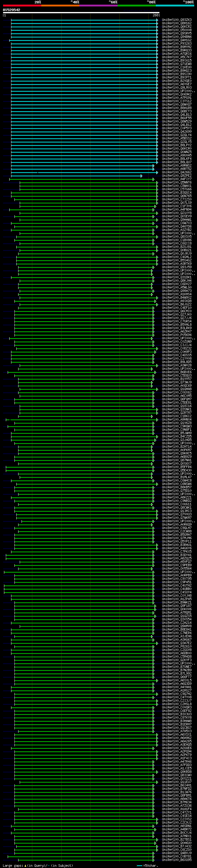Select hit label UniRef100_C4SES4
197x868 pixels.
tap(177, 816)
